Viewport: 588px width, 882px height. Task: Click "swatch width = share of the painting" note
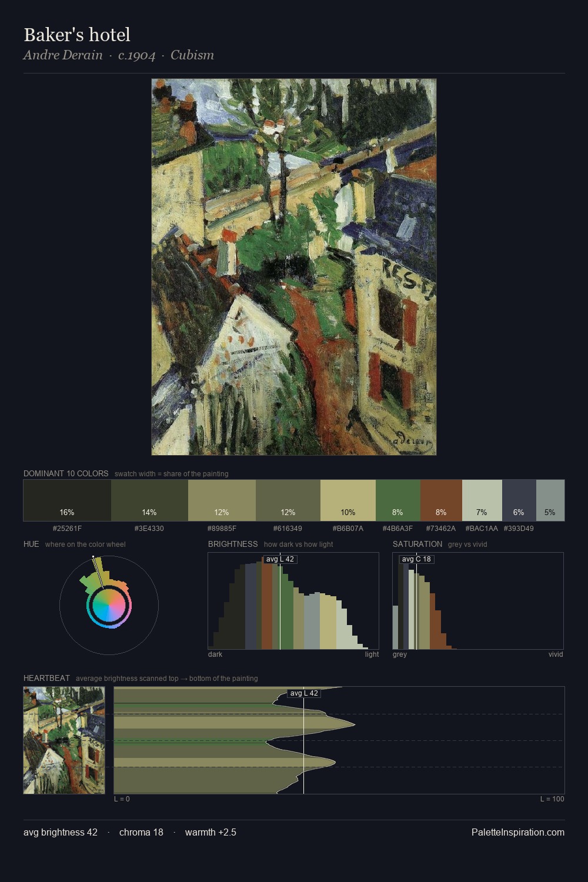coord(172,474)
